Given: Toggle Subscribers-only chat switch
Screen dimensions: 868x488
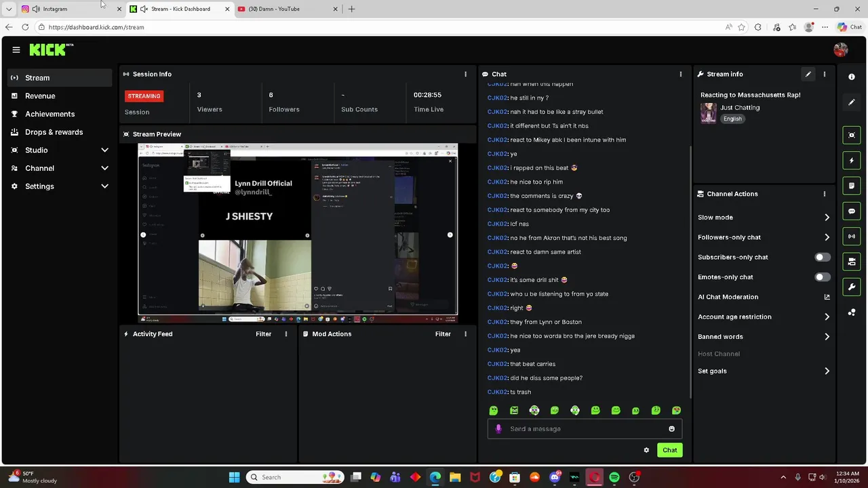Looking at the screenshot, I should (822, 257).
